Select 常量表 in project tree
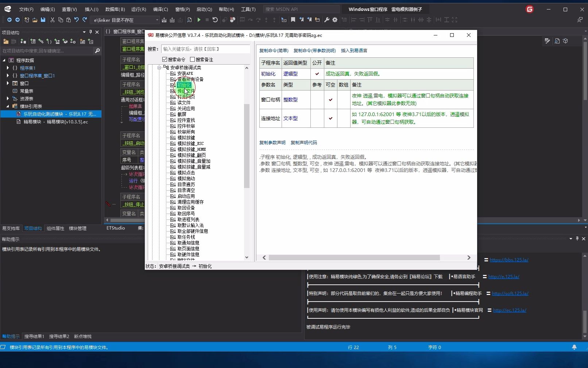The width and height of the screenshot is (588, 368). (27, 91)
